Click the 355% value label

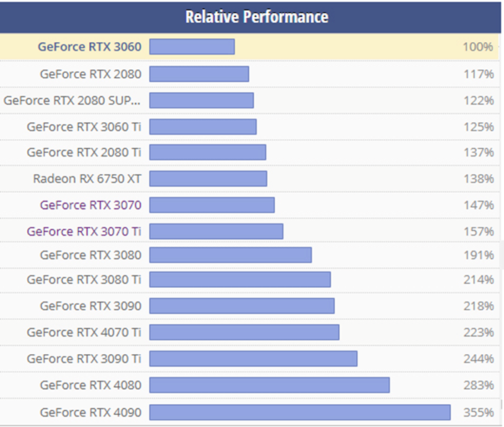(478, 412)
